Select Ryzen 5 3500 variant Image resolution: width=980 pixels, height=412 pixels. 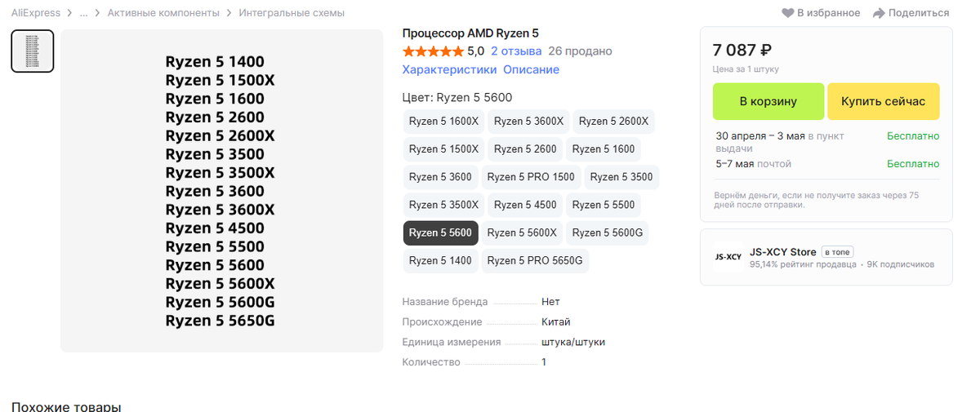pos(621,177)
